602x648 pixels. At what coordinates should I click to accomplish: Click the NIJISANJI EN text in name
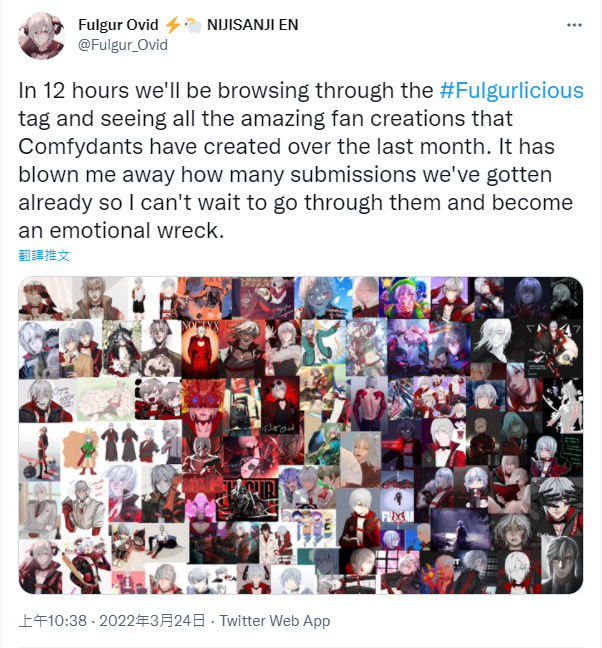[252, 25]
